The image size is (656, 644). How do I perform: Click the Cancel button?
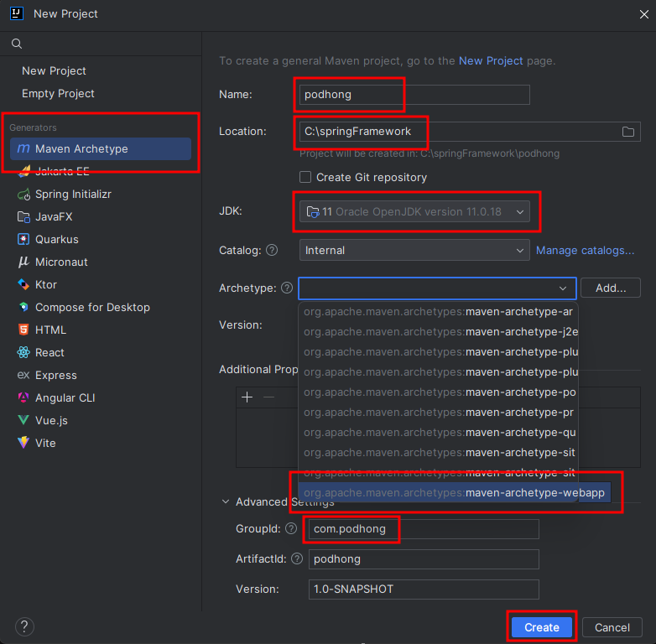(x=612, y=627)
